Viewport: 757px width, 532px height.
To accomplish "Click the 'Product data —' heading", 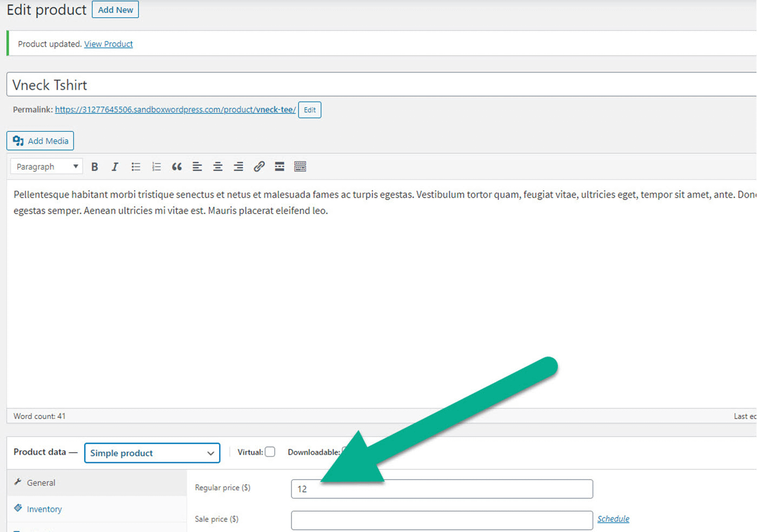I will 45,452.
